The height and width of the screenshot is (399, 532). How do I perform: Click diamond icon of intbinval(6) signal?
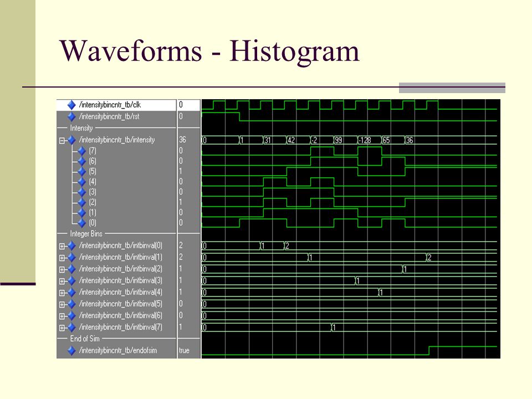click(71, 316)
